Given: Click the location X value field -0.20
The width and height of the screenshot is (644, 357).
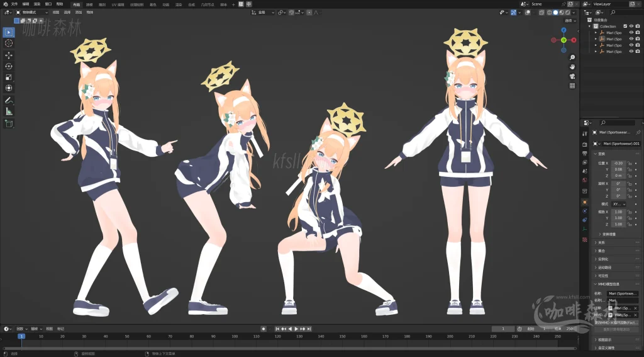Looking at the screenshot, I should pos(619,163).
